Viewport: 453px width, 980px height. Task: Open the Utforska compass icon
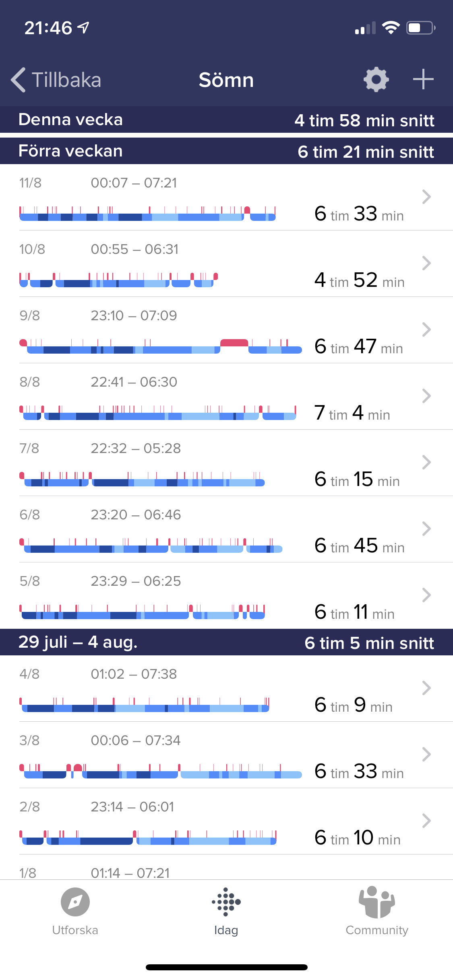tap(75, 902)
